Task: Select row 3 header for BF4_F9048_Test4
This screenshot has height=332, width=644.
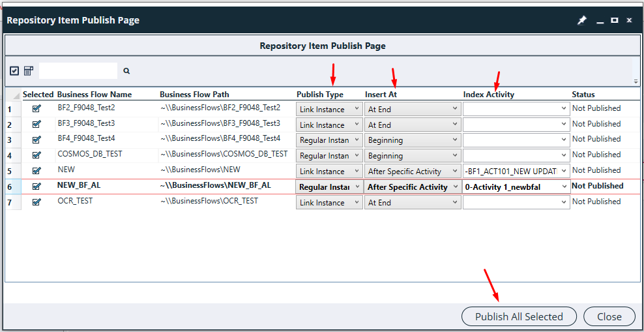Action: (x=10, y=140)
